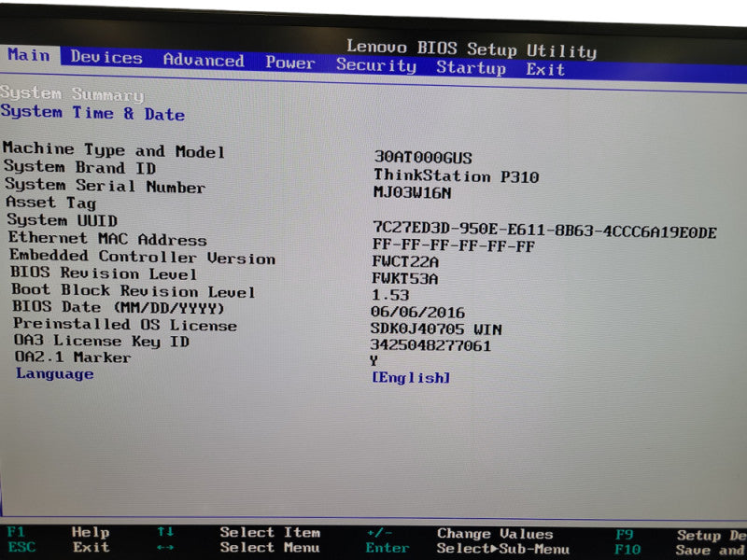
Task: Click the Lenovo BIOS Setup Utility title
Action: [x=472, y=49]
